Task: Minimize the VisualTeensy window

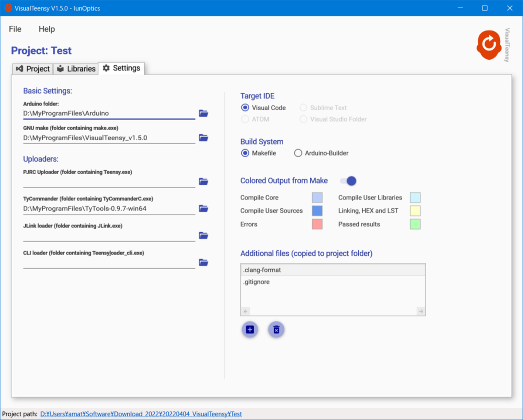Action: [x=460, y=8]
